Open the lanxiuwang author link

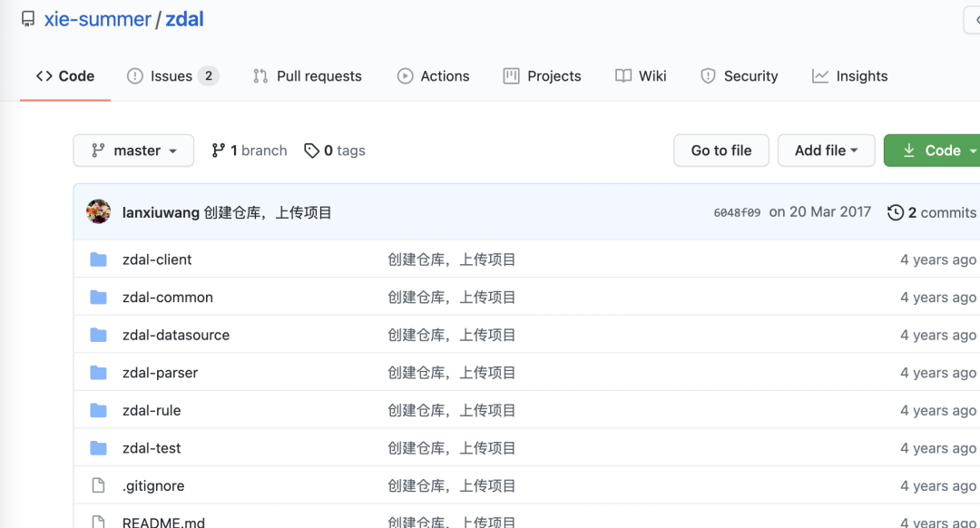tap(161, 212)
